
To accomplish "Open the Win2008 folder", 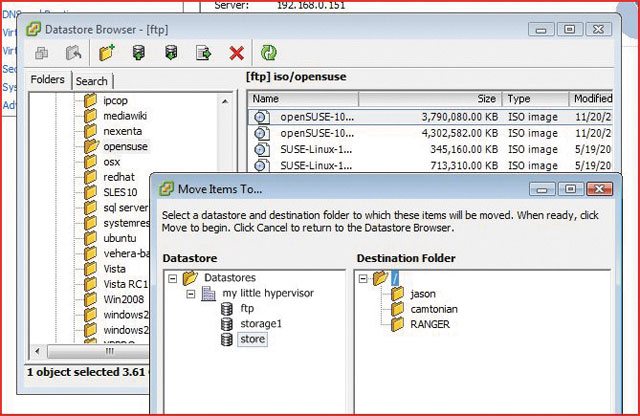I will pyautogui.click(x=124, y=300).
